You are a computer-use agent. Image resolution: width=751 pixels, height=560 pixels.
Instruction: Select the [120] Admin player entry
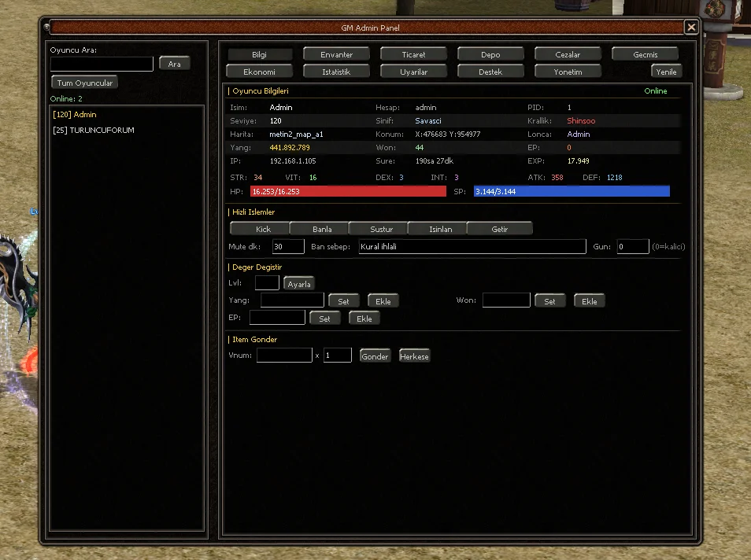(75, 114)
